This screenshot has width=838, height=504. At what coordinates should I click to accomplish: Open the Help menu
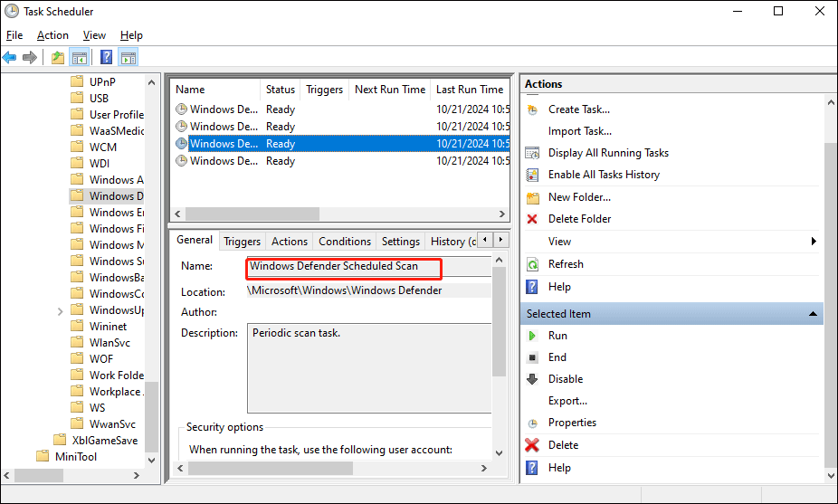click(131, 35)
